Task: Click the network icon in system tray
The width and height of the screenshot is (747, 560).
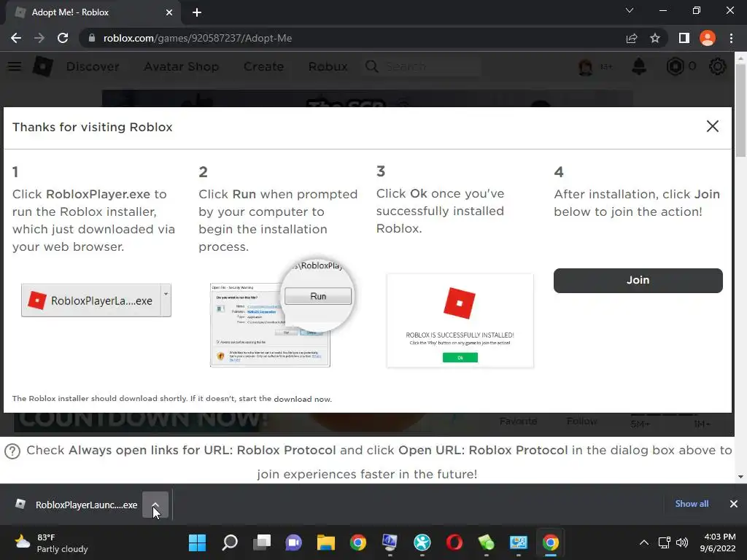Action: pyautogui.click(x=664, y=542)
